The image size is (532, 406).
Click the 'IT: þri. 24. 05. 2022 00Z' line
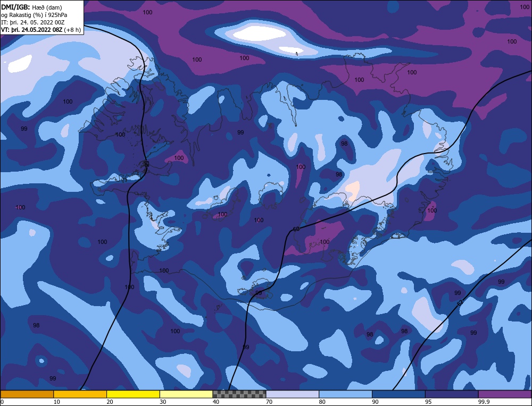32,22
